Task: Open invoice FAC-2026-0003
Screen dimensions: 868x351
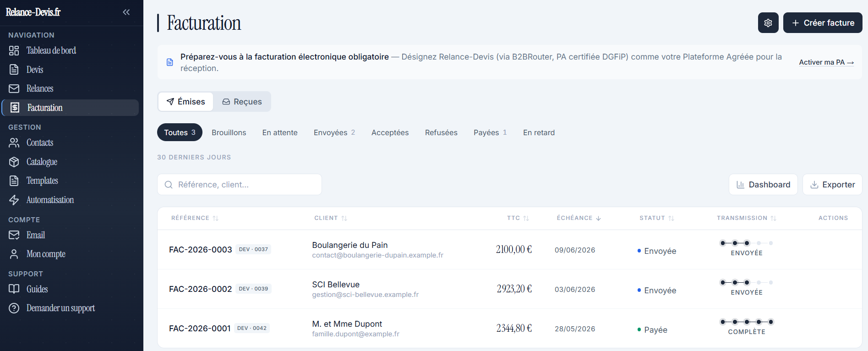Action: tap(200, 250)
